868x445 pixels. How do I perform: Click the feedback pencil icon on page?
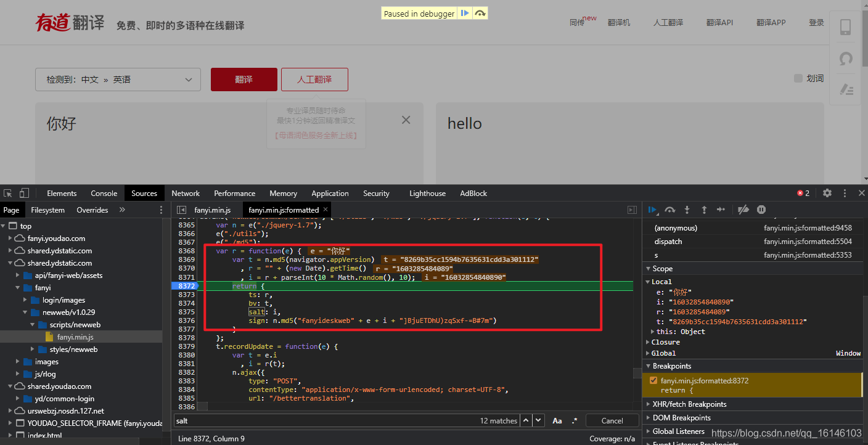(x=846, y=89)
